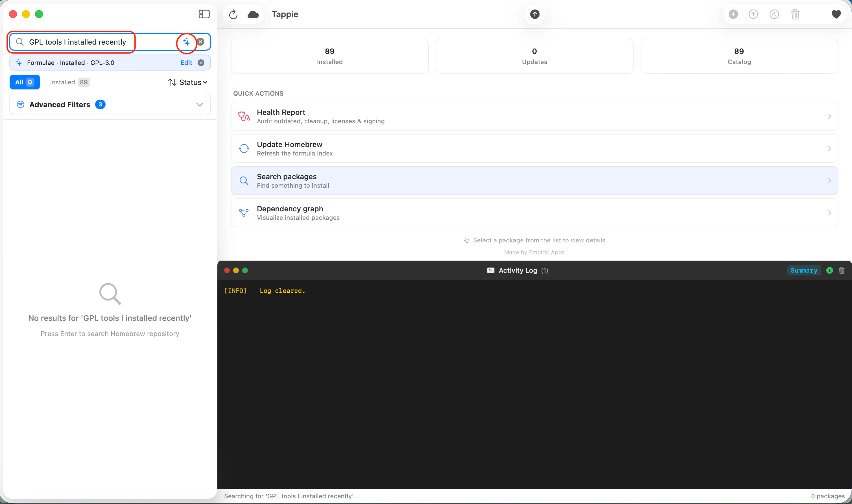Open the Search packages quick action
Viewport: 852px width, 504px height.
tap(534, 181)
